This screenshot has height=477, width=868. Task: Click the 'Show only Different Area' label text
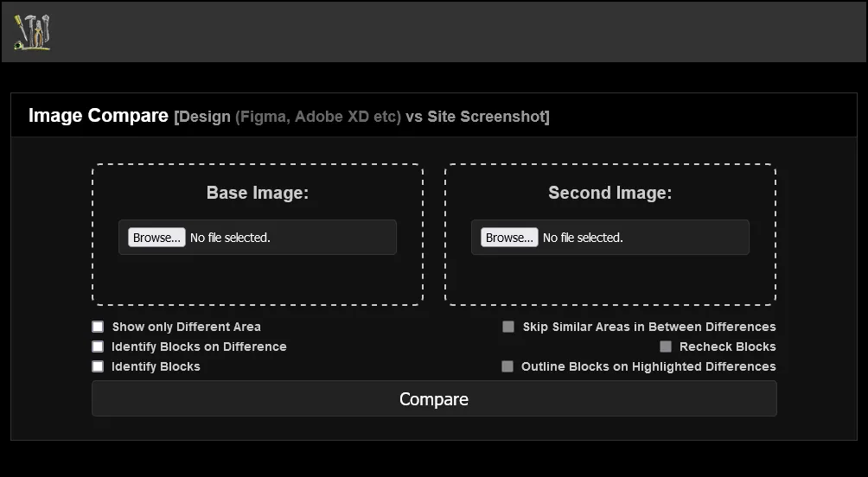186,327
